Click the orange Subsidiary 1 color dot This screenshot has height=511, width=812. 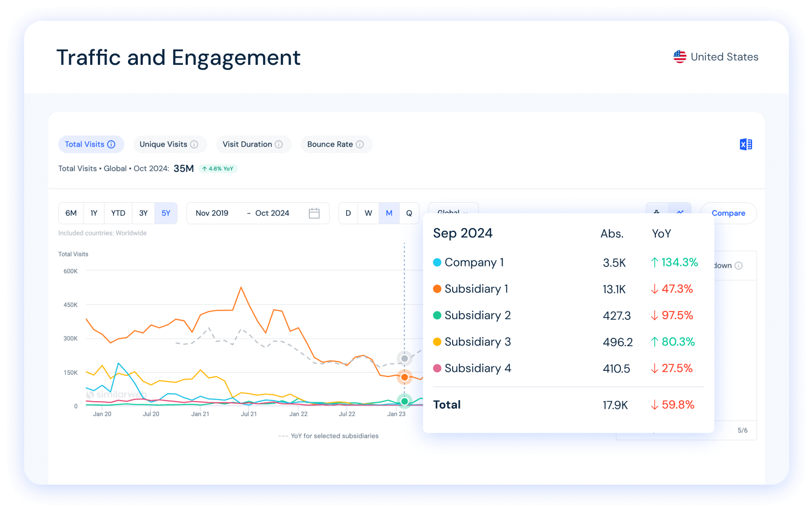437,289
